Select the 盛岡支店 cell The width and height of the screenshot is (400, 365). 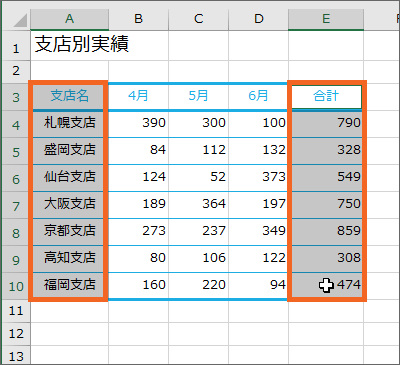pyautogui.click(x=69, y=151)
